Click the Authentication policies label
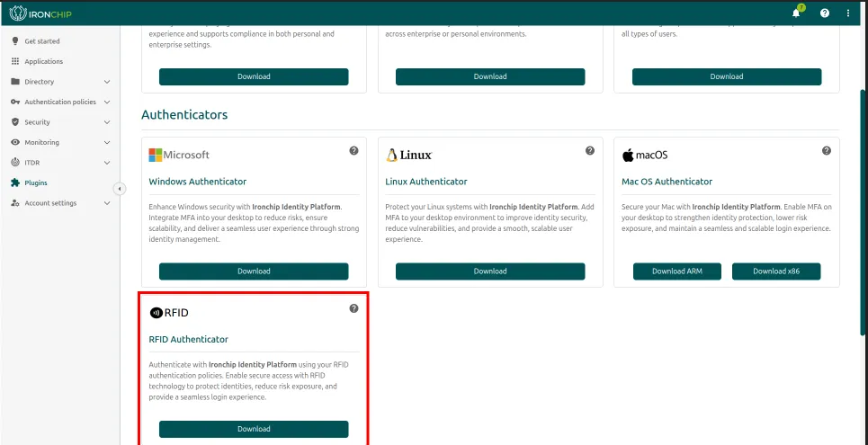This screenshot has width=868, height=445. coord(60,102)
